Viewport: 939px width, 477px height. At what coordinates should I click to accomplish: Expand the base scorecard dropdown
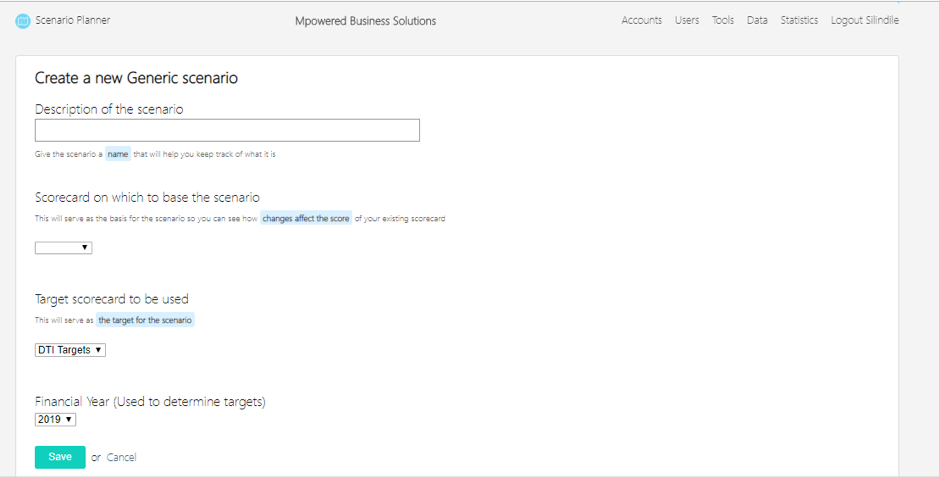click(x=63, y=248)
